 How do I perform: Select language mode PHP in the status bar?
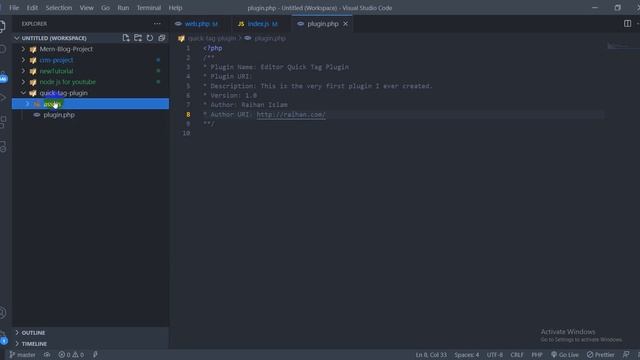[537, 355]
